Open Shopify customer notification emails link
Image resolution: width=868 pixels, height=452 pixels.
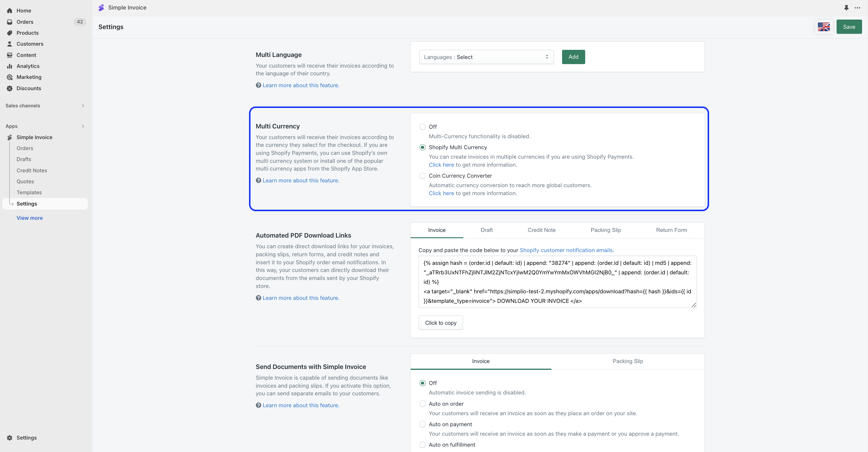tap(566, 250)
